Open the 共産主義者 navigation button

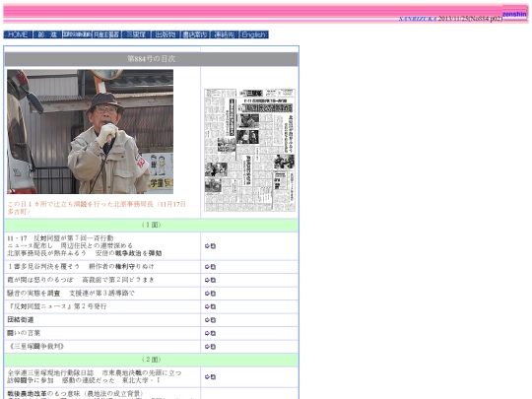click(x=106, y=34)
